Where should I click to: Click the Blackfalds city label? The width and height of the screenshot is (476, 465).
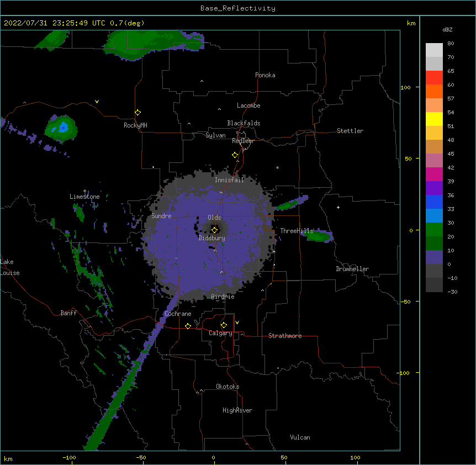coord(244,123)
